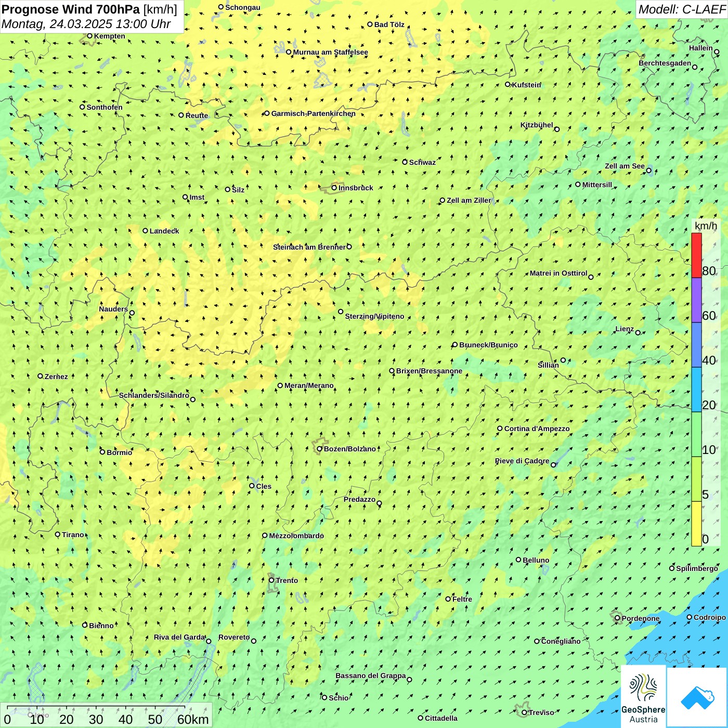
Task: Click the red 80 km/h legend color
Action: (x=696, y=255)
